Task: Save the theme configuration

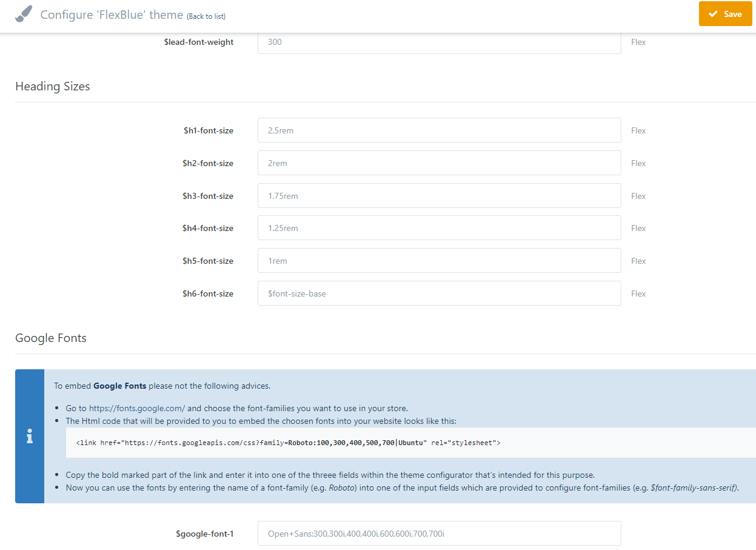Action: 725,14
